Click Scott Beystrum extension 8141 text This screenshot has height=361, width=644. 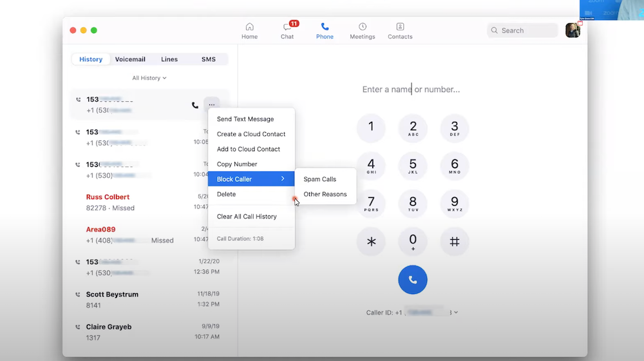pos(93,305)
